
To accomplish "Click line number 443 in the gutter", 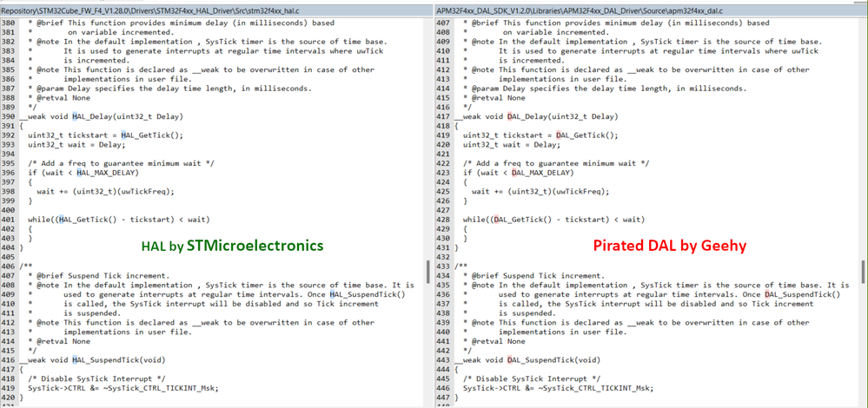I will tap(443, 360).
